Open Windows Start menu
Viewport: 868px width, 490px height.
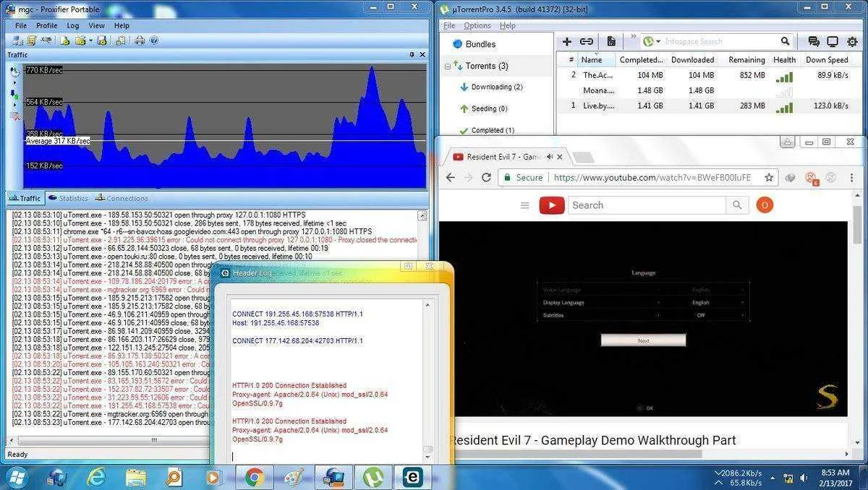pos(16,477)
